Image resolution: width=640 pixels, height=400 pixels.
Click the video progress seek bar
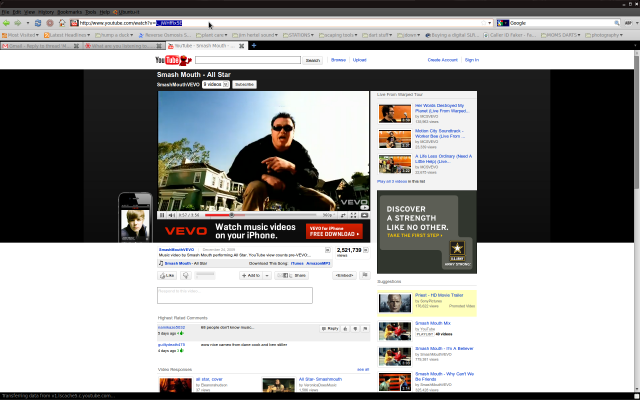260,215
